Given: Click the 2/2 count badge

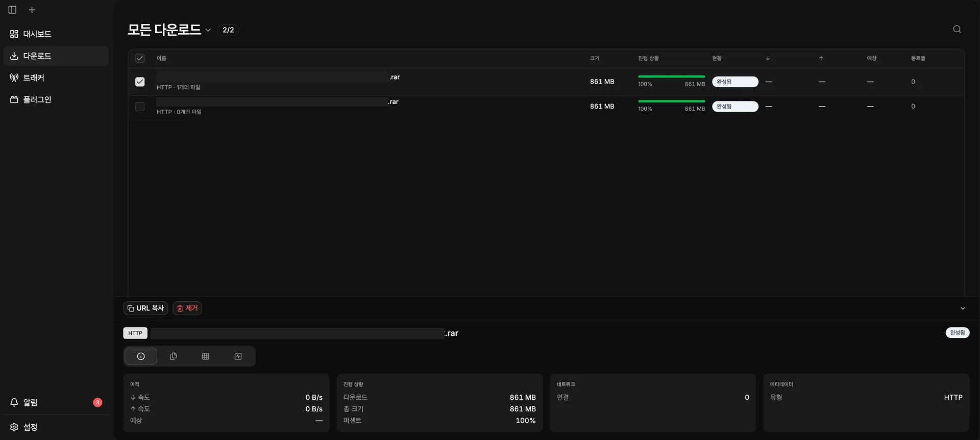Looking at the screenshot, I should tap(228, 30).
